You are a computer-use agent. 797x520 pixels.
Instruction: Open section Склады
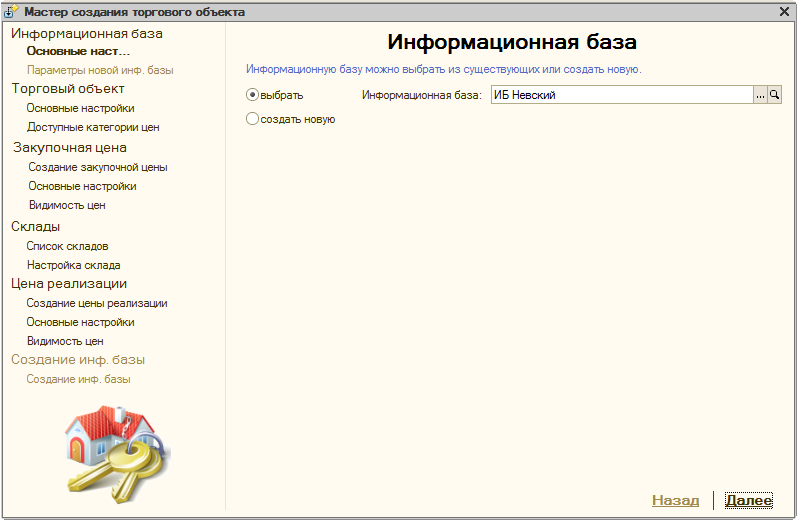click(x=36, y=227)
